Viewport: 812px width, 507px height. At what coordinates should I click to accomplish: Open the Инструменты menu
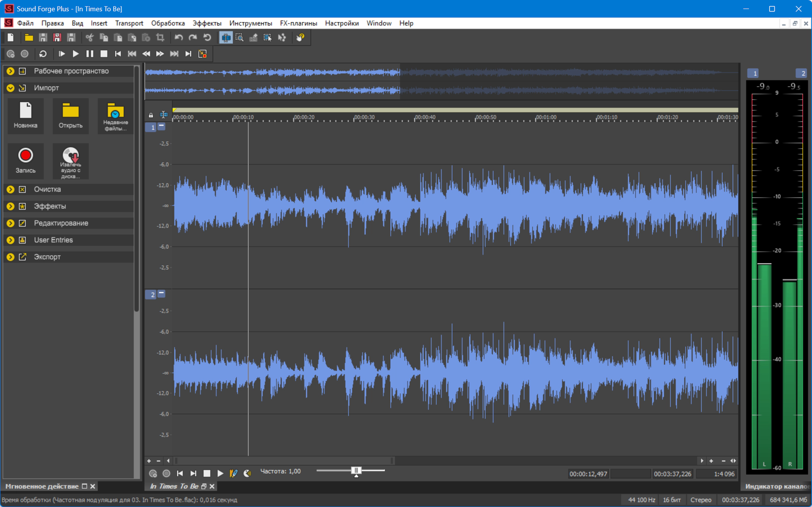coord(251,23)
